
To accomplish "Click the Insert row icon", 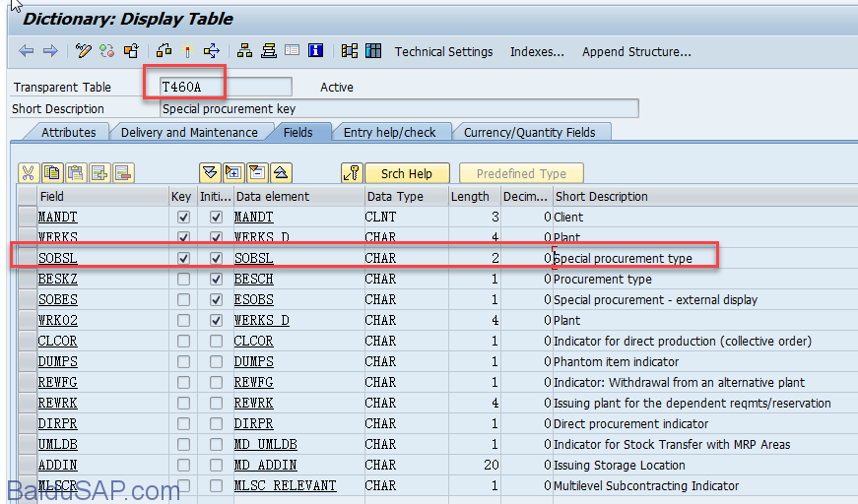I will coord(99,173).
